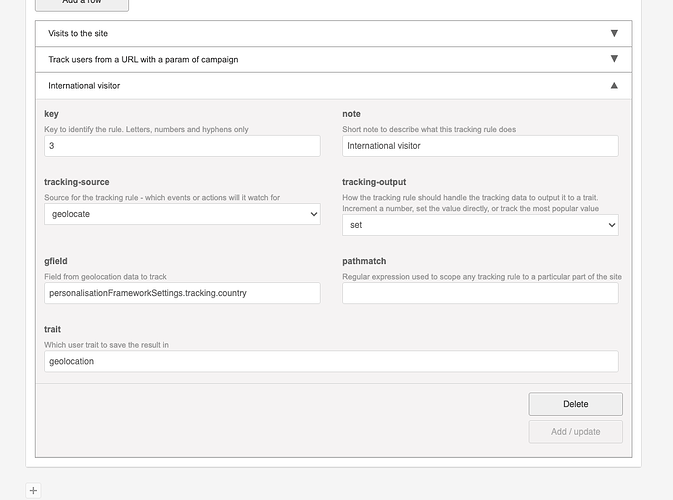Expand the campaign URL rule triangle icon
Viewport: 673px width, 500px height.
(x=614, y=59)
